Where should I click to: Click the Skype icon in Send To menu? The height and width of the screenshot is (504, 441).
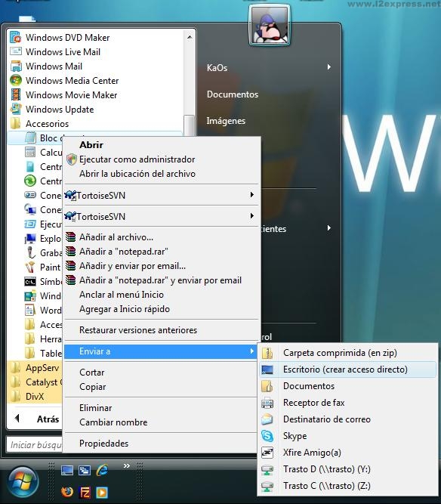267,436
